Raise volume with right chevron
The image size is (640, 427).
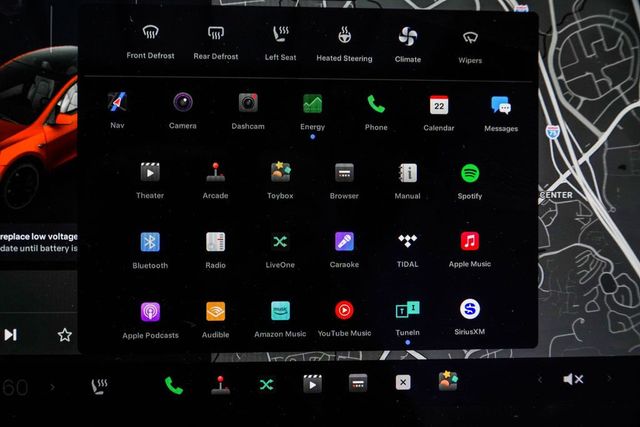click(x=609, y=378)
